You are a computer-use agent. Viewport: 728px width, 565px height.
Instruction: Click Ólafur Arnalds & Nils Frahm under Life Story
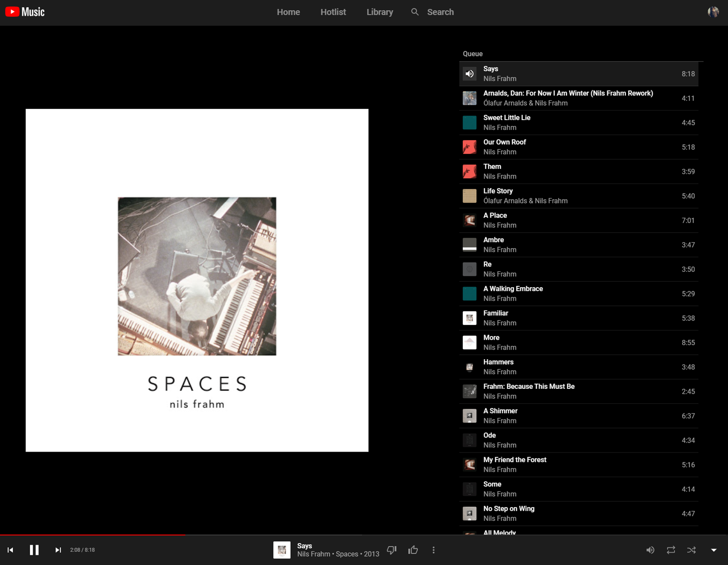click(x=526, y=201)
